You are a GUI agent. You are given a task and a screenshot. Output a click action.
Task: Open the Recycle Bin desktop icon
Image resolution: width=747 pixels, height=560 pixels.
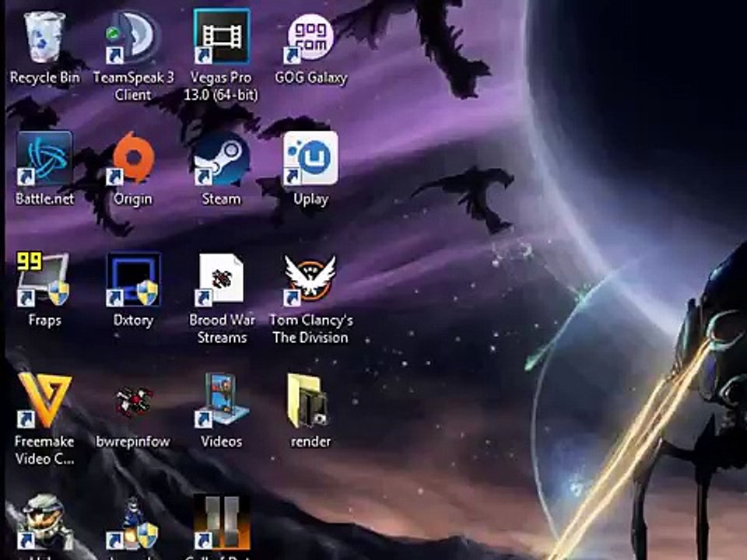(x=44, y=38)
